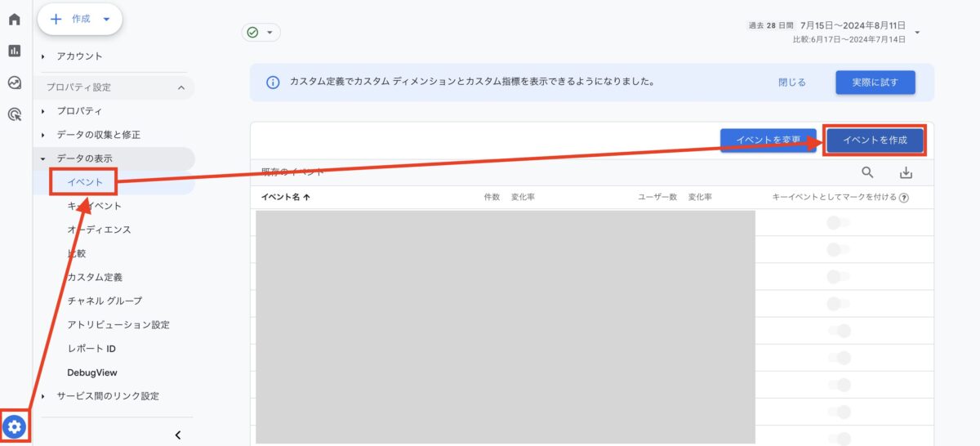This screenshot has height=446, width=980.
Task: Click the search magnifier above events table
Action: [x=867, y=172]
